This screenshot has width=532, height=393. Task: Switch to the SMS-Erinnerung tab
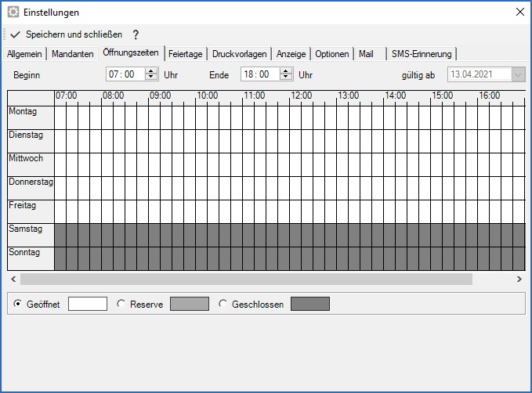click(x=422, y=54)
